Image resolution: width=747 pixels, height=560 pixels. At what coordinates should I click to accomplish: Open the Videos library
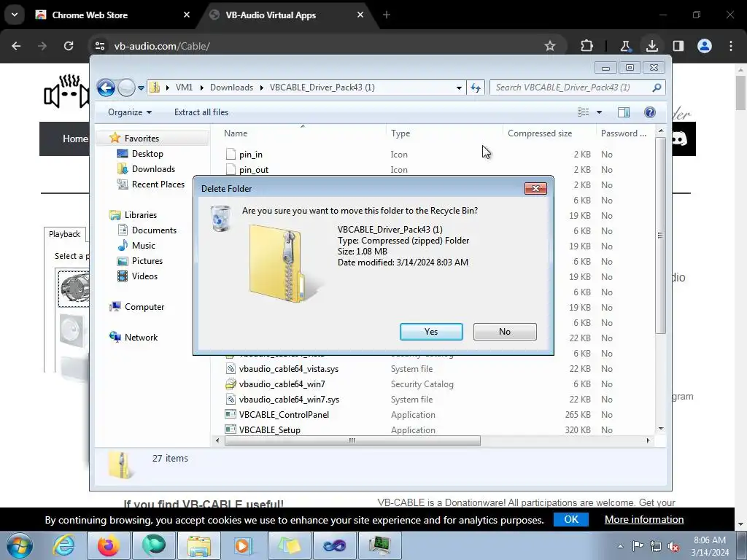[x=144, y=276]
